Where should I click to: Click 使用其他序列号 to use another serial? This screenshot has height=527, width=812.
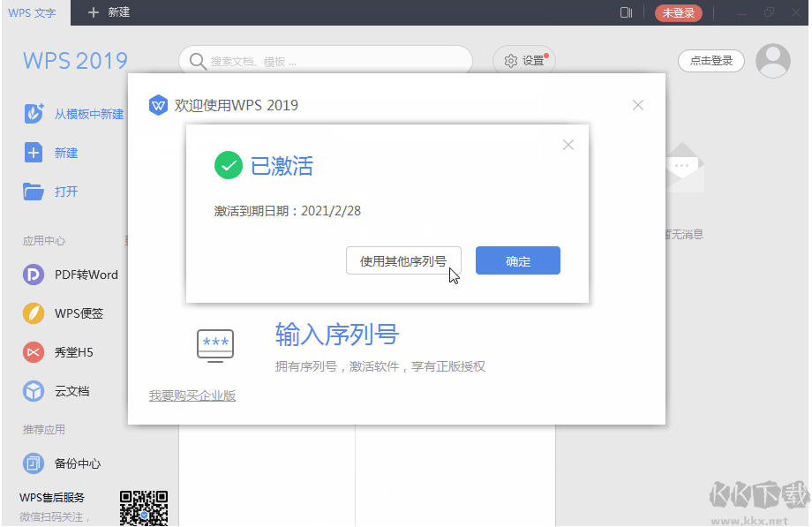point(403,260)
